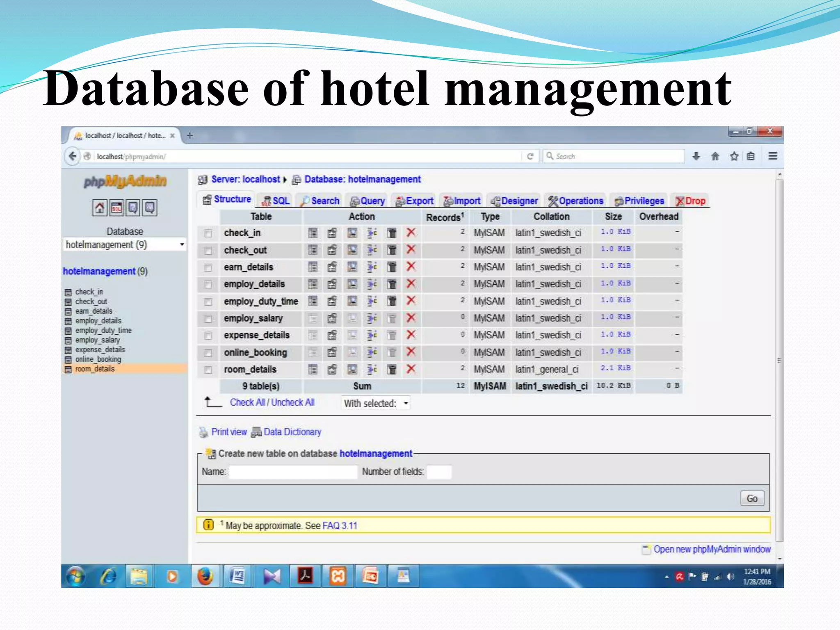Empty the room_details table with trash icon

click(x=392, y=370)
